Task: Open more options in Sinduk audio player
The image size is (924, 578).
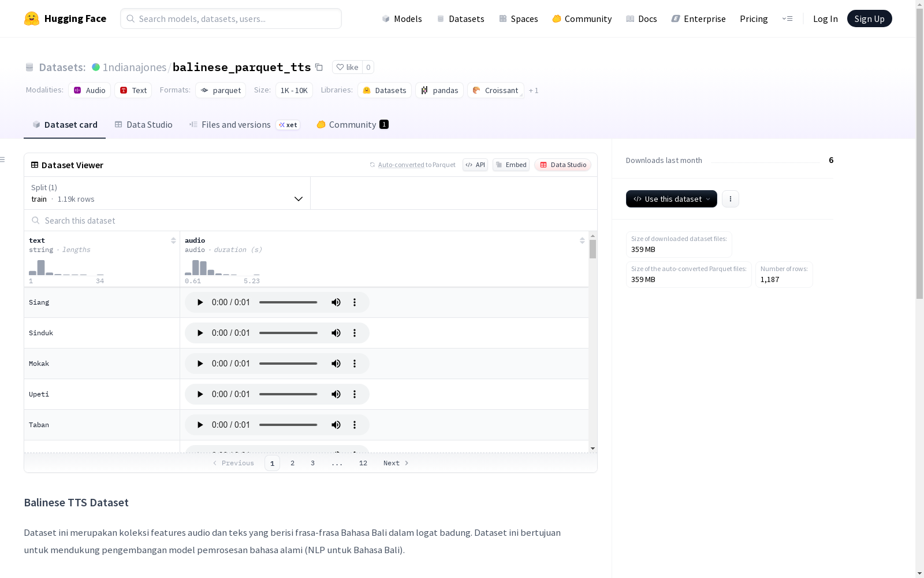Action: click(x=355, y=333)
